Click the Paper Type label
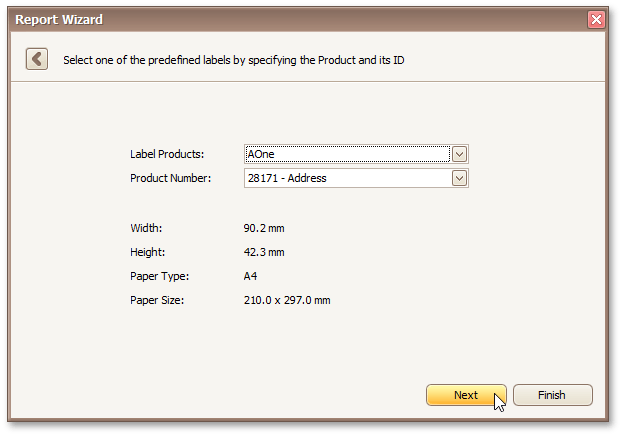The height and width of the screenshot is (436, 622). tap(159, 276)
